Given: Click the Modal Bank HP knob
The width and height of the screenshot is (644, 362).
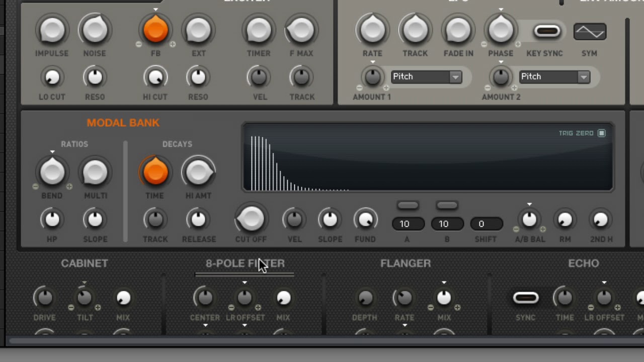Looking at the screenshot, I should (x=52, y=219).
